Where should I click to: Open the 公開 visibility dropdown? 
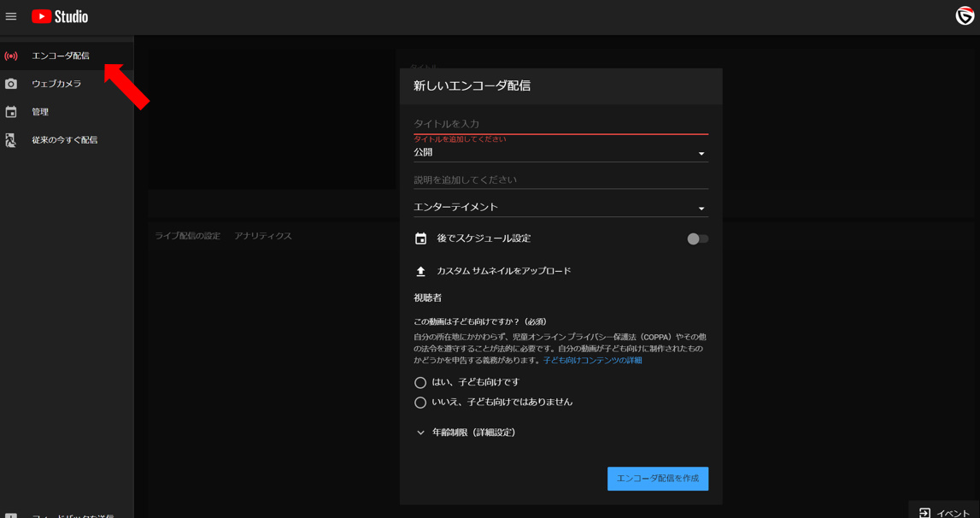[x=560, y=153]
